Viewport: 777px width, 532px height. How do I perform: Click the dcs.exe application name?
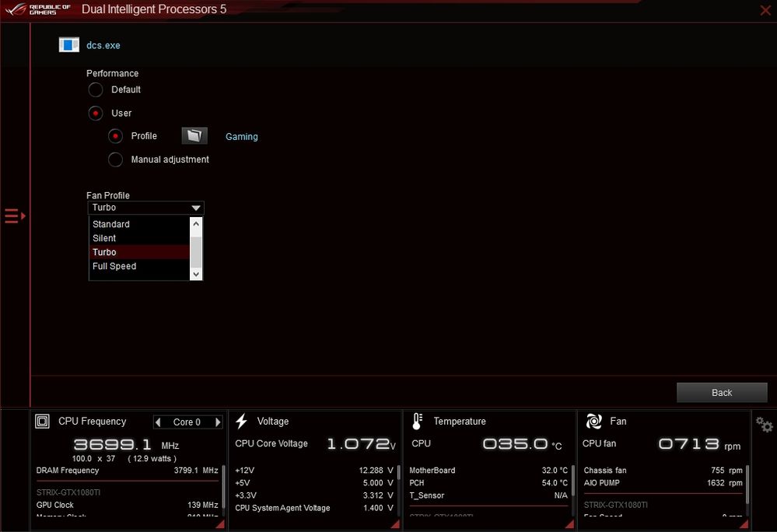tap(103, 45)
